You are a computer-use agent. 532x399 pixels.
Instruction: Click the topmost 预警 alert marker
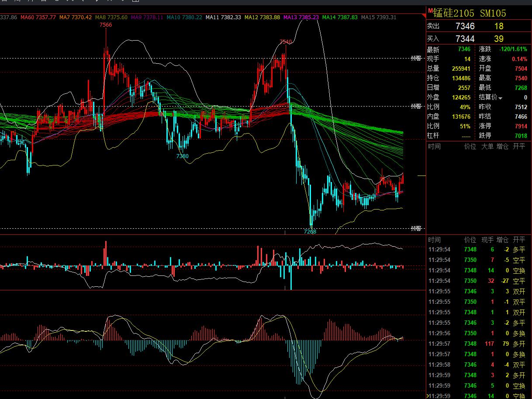coord(416,58)
